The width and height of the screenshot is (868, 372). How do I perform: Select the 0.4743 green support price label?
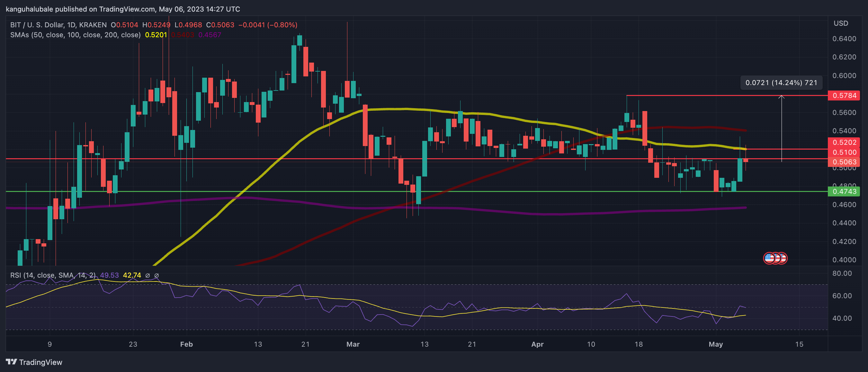(844, 192)
